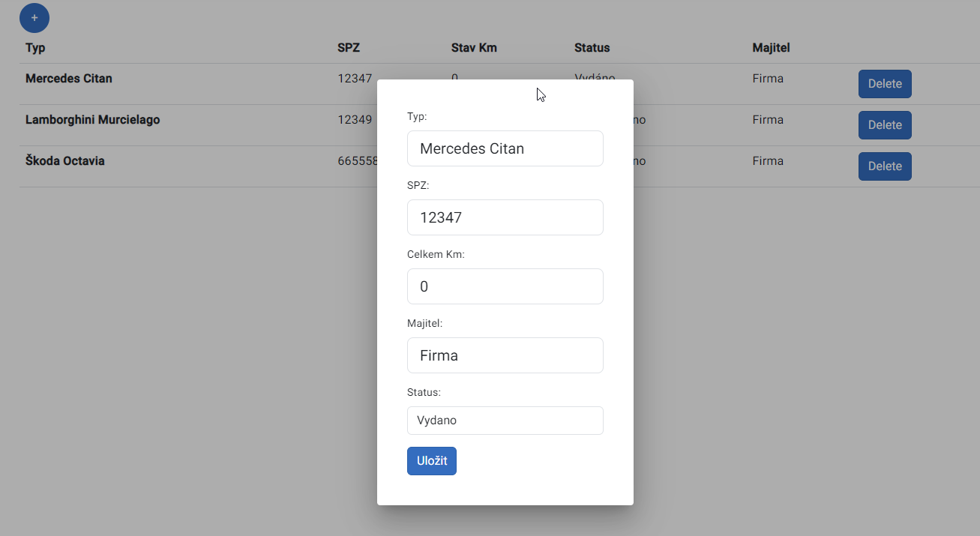Screen dimensions: 980x536
Task: Click the SPZ column header in table
Action: (349, 48)
